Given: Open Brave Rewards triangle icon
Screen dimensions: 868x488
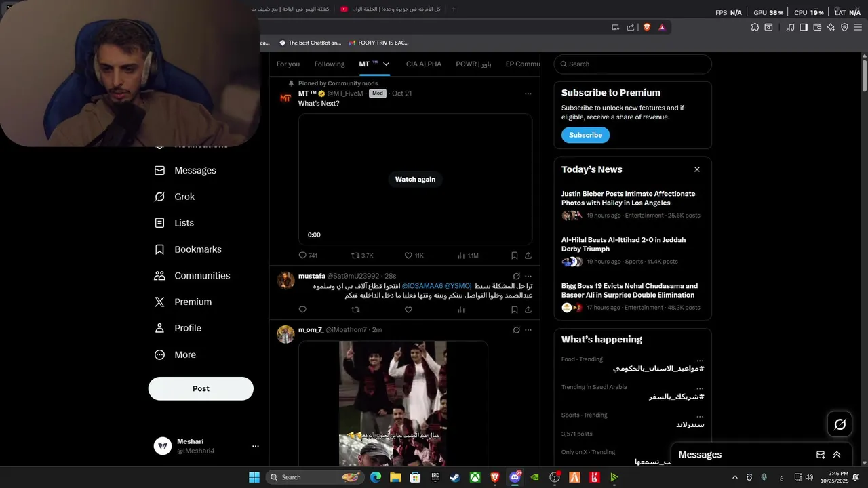Looking at the screenshot, I should pos(662,27).
